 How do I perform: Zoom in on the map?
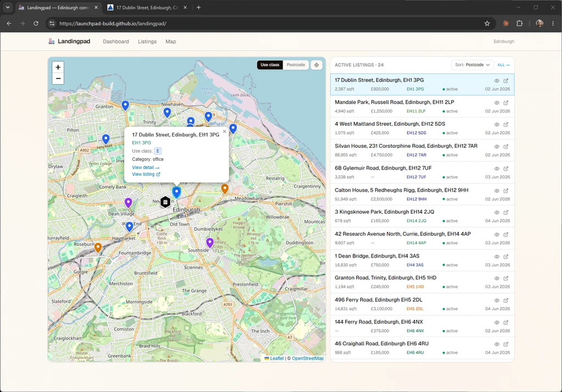click(58, 67)
